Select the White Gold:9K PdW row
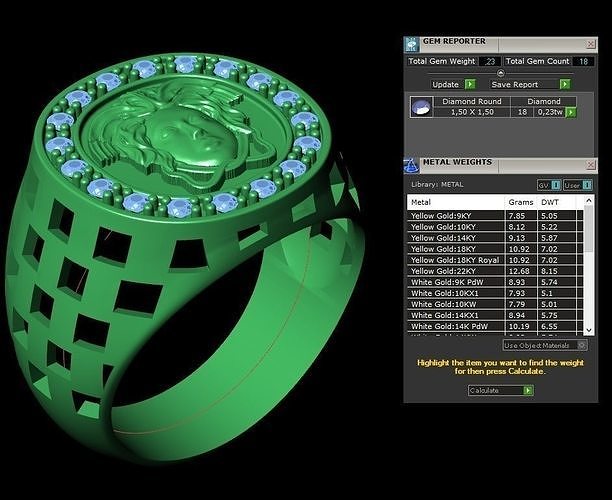The width and height of the screenshot is (612, 500). [x=495, y=282]
